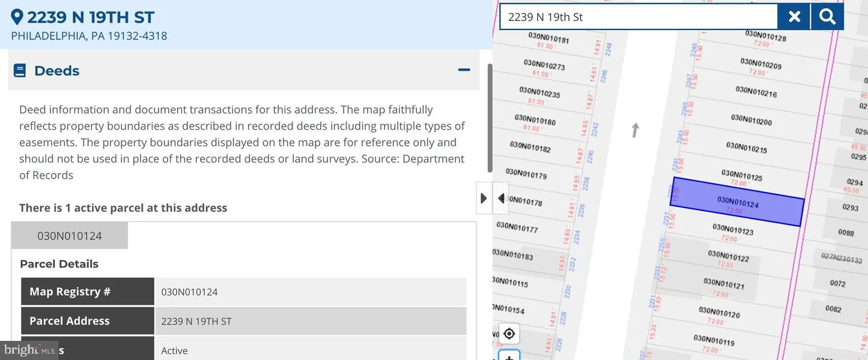Zoom in using the plus map button
This screenshot has height=360, width=868.
point(509,357)
